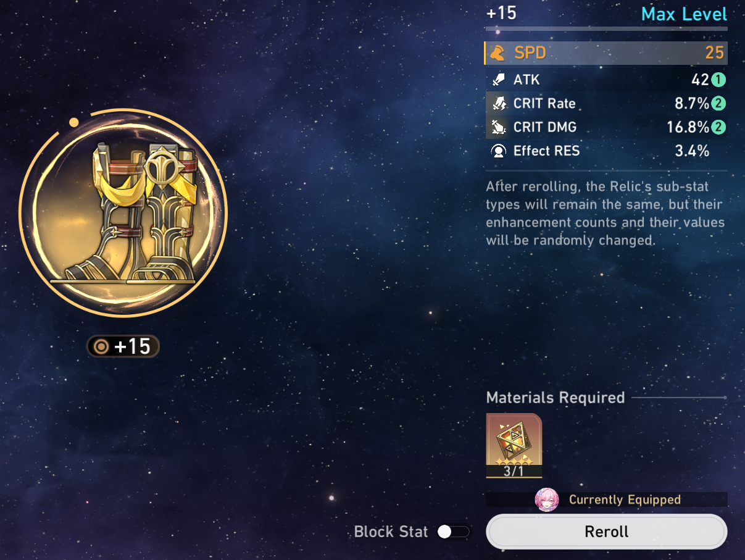
Task: Click the CRIT DMG enhancement count badge
Action: point(718,127)
